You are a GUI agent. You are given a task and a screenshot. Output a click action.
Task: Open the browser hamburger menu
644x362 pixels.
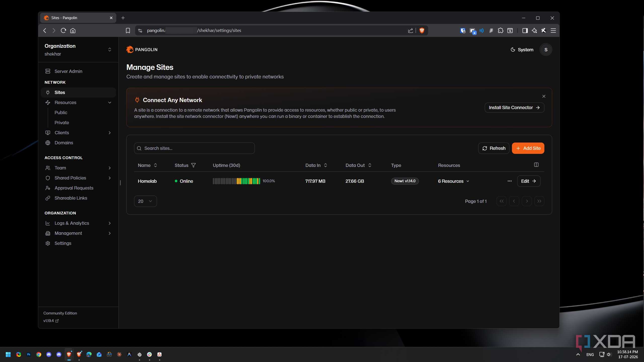pos(553,30)
